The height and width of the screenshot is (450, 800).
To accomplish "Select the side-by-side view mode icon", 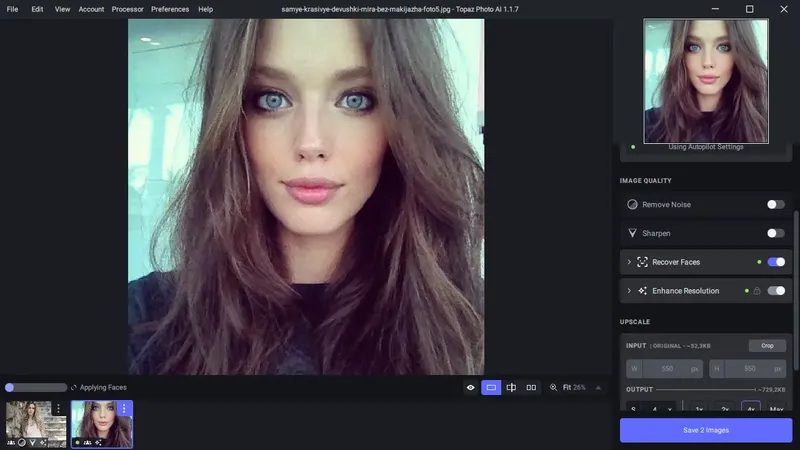I will point(531,388).
